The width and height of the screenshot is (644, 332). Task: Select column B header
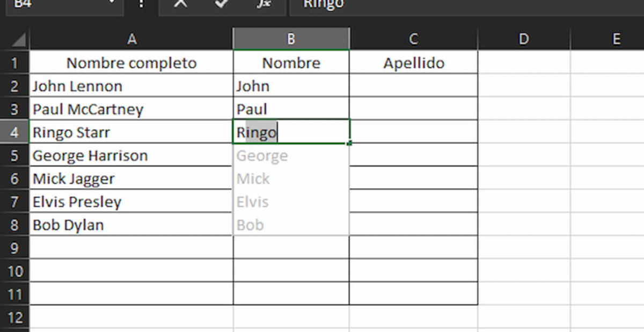(x=291, y=38)
